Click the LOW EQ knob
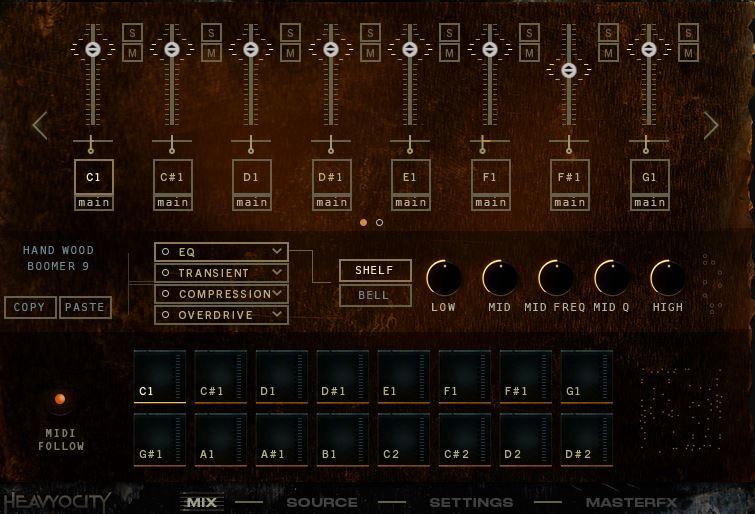 (x=443, y=277)
